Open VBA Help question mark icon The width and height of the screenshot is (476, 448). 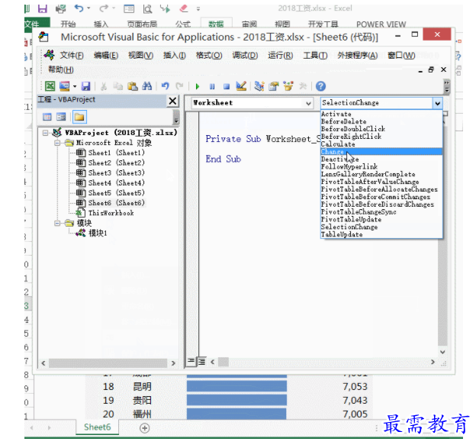[320, 86]
